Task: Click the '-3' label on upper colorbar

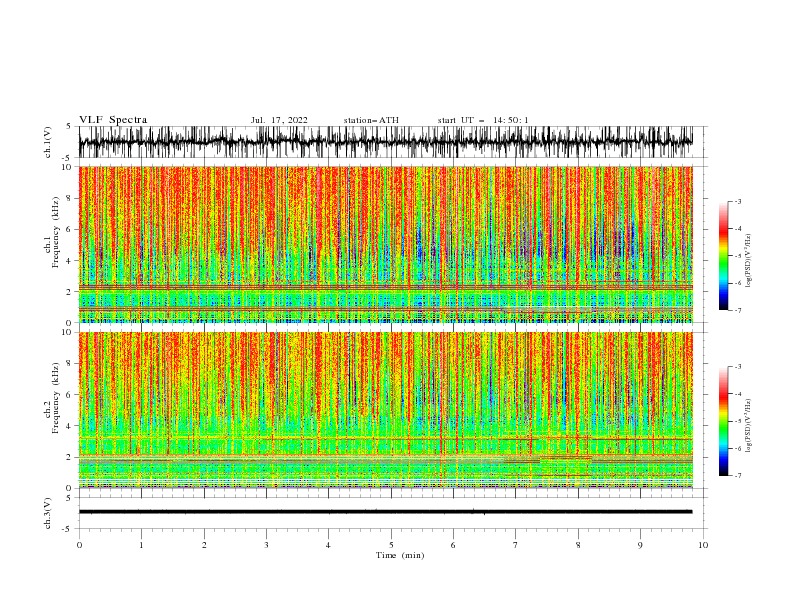Action: 737,201
